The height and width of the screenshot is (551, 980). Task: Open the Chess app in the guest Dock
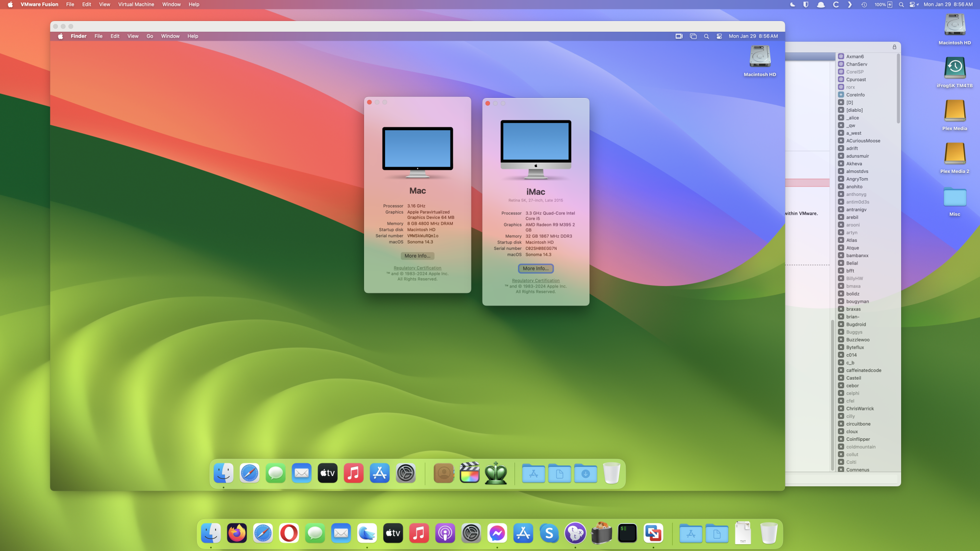[496, 474]
